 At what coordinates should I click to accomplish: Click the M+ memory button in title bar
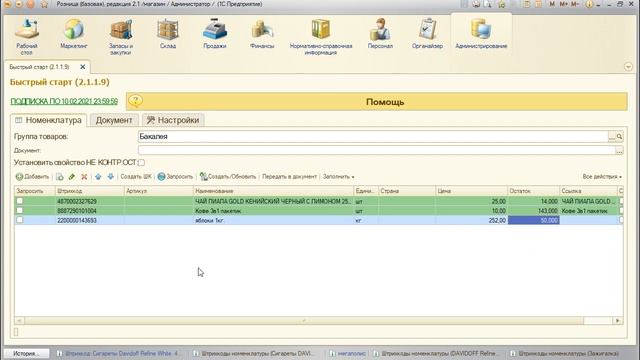[x=563, y=4]
